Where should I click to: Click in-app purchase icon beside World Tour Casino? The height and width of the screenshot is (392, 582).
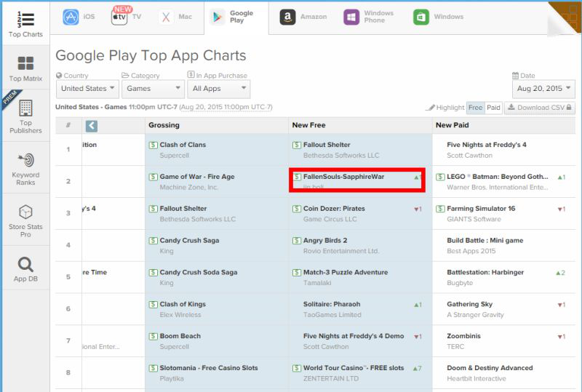pos(297,369)
